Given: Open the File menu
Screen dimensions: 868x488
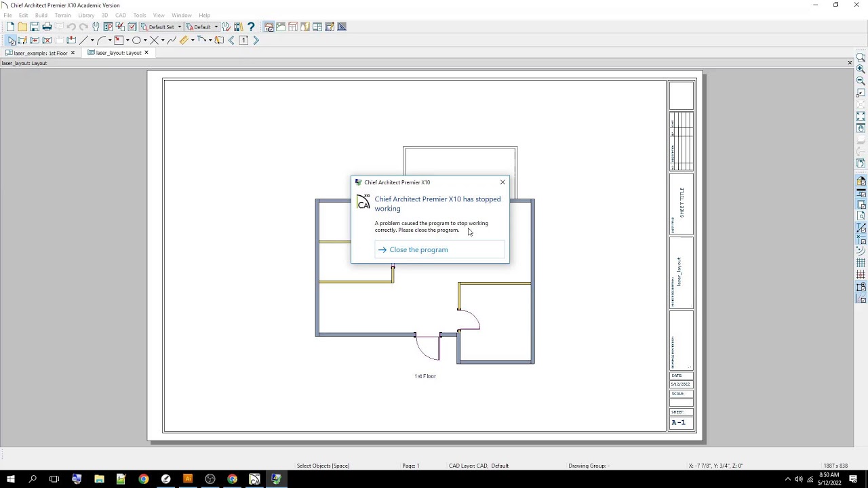Looking at the screenshot, I should 7,15.
